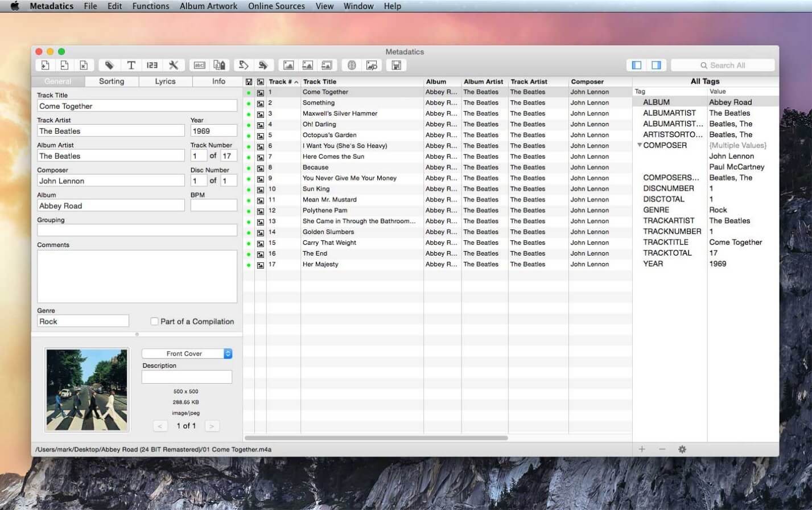
Task: Open a file using the add file icon
Action: pyautogui.click(x=45, y=65)
